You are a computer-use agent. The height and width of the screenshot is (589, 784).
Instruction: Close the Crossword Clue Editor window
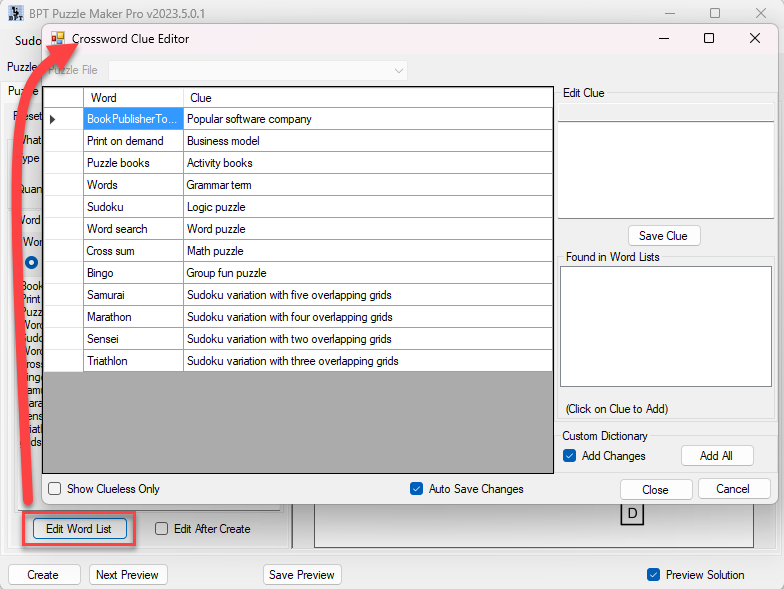(754, 38)
